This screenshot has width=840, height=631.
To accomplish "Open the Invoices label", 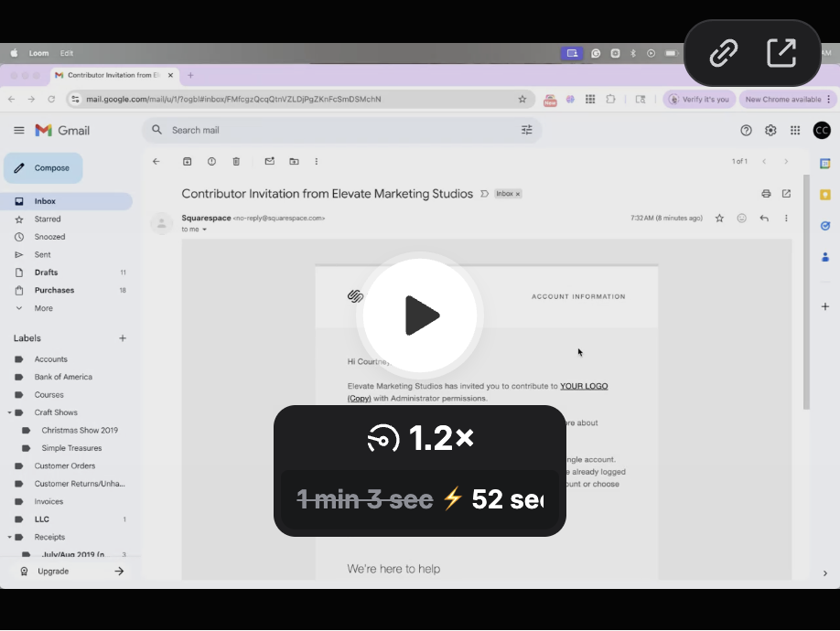I will coord(48,501).
